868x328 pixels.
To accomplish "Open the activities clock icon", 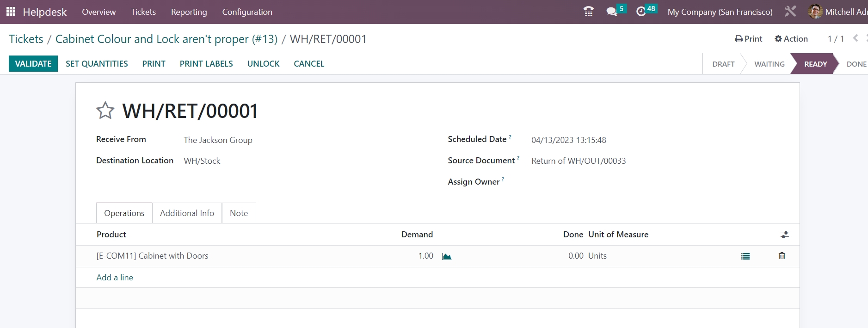I will 641,12.
